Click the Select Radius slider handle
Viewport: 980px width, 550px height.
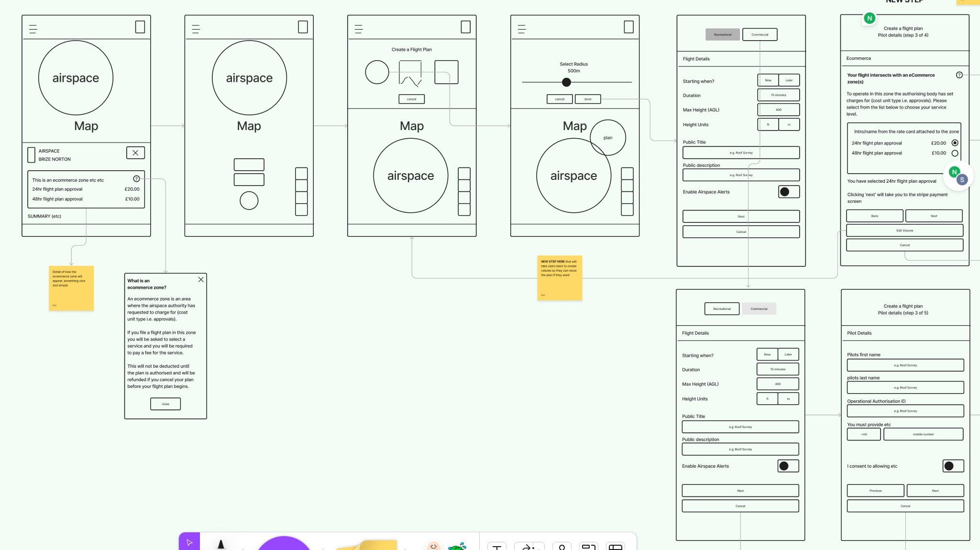click(566, 82)
